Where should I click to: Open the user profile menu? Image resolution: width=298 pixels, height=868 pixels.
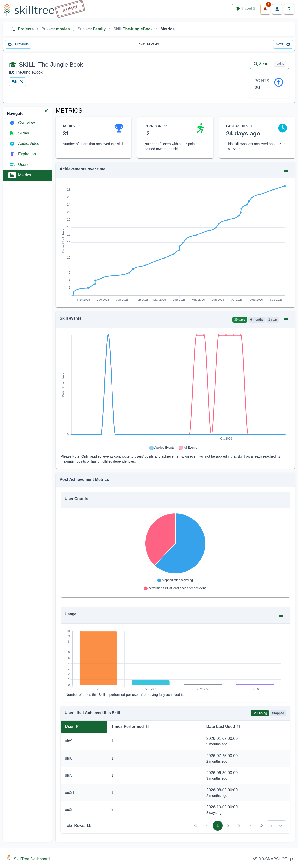pyautogui.click(x=277, y=9)
